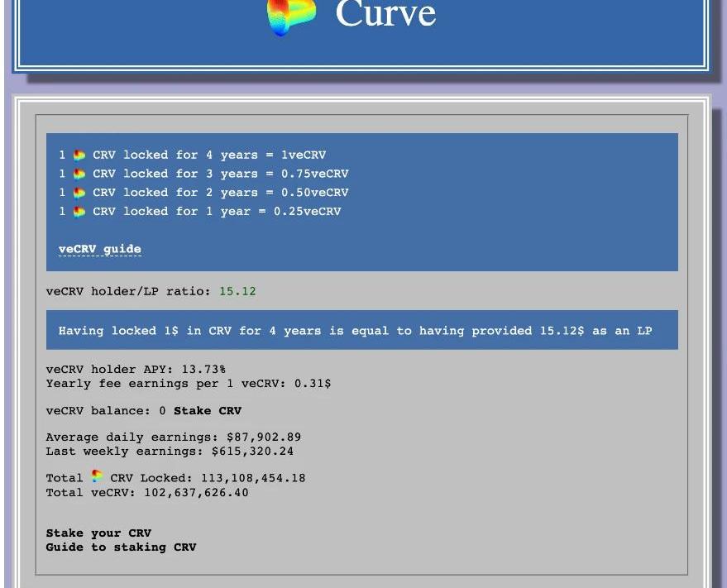Open the veCRV guide link
The image size is (727, 588).
100,249
